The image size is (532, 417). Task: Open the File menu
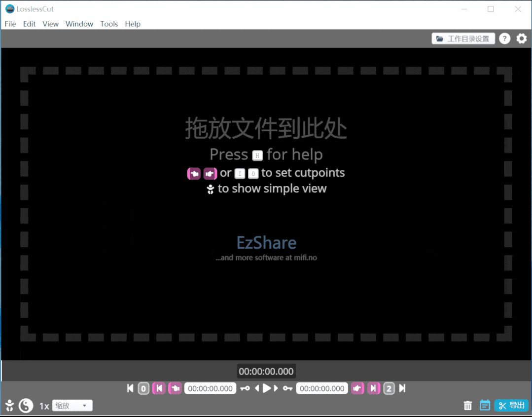click(x=10, y=24)
